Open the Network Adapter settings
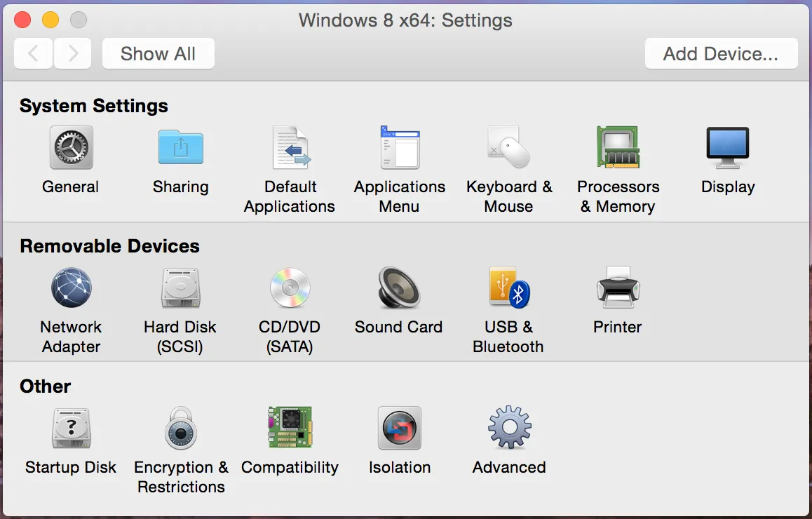This screenshot has height=519, width=812. point(70,288)
